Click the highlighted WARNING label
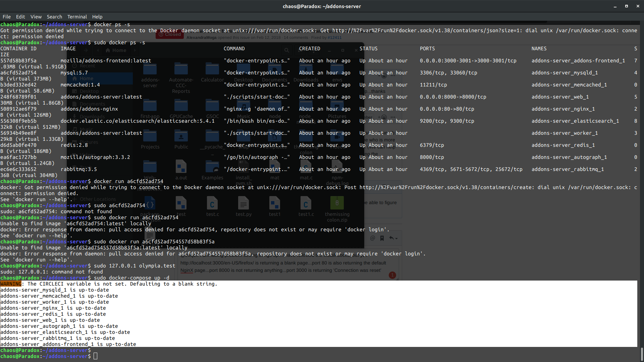The height and width of the screenshot is (362, 644). (11, 284)
